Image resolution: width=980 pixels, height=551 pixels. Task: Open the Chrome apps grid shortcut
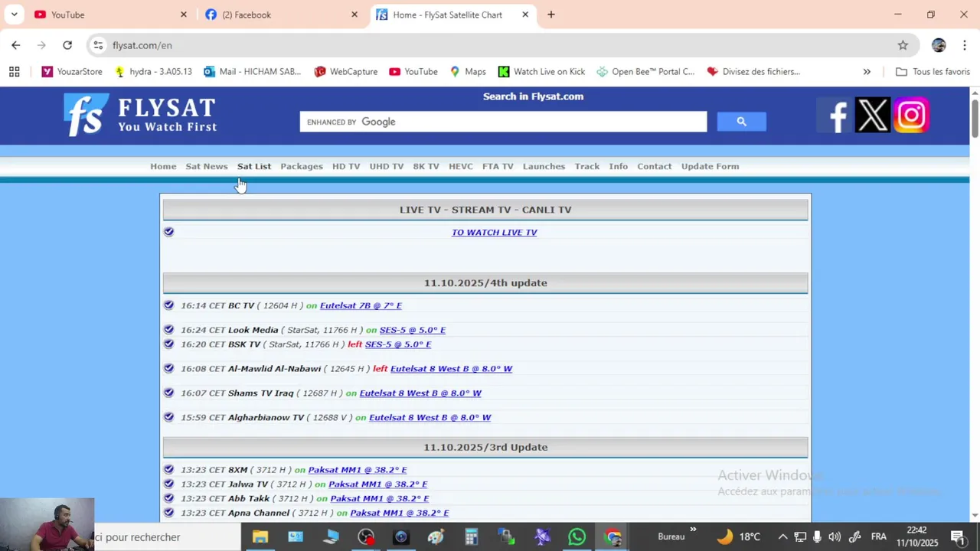click(x=14, y=72)
